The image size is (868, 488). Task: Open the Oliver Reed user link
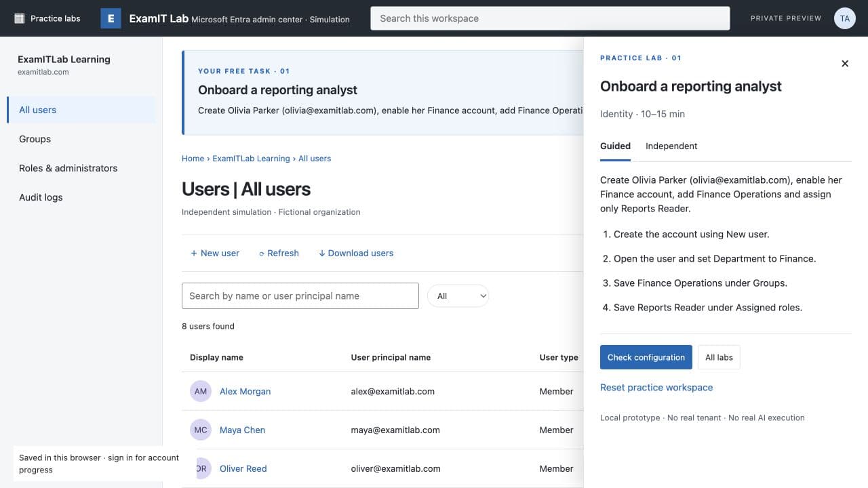coord(243,468)
